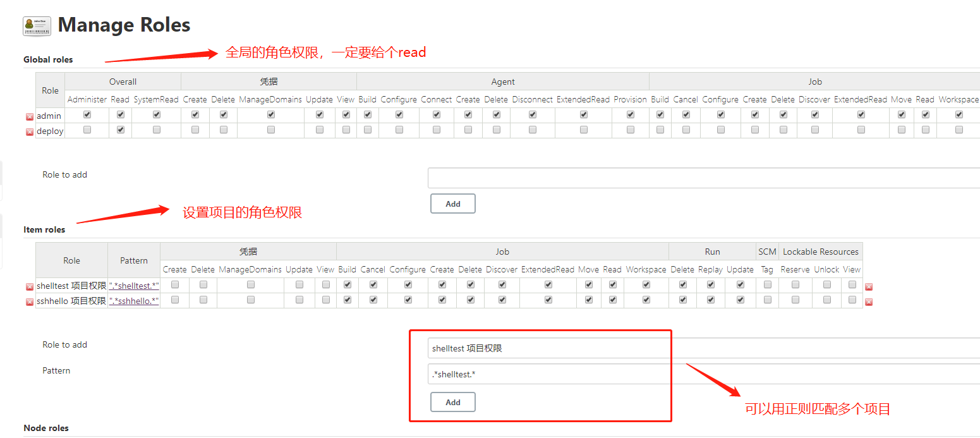Open the ".*sshhello.*" pattern link
This screenshot has width=980, height=438.
pos(134,301)
